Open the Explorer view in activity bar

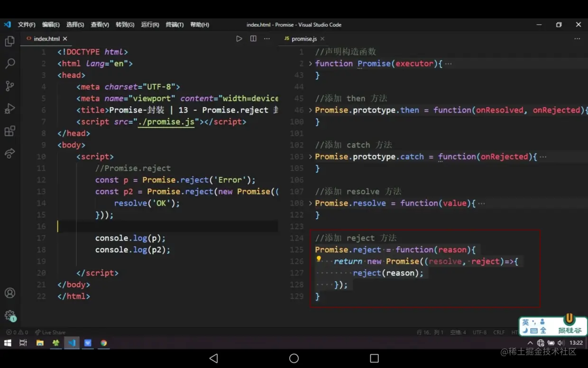click(x=9, y=41)
